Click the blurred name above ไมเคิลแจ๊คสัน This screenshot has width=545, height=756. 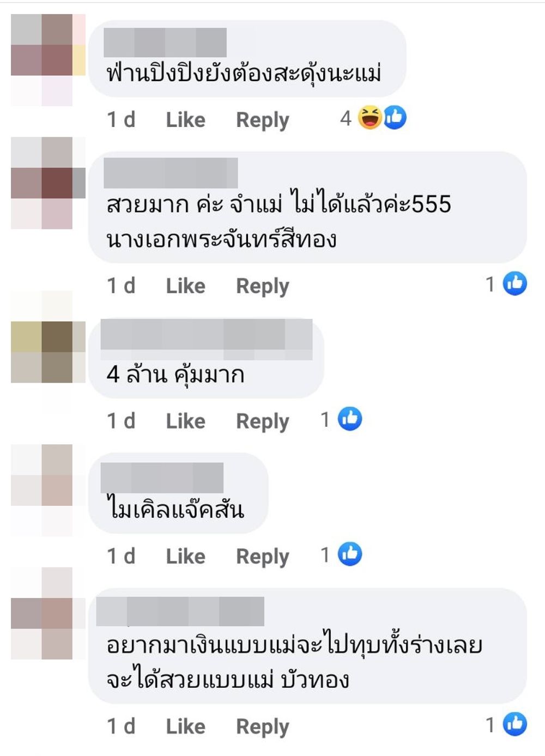(x=162, y=477)
